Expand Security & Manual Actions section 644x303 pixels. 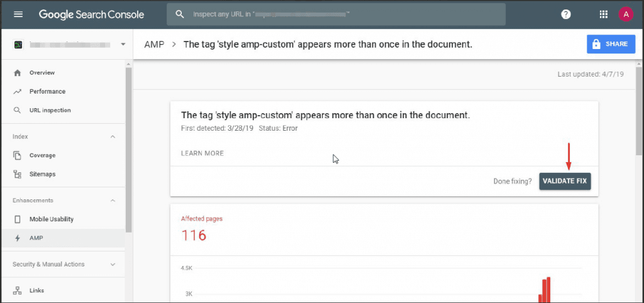[113, 265]
